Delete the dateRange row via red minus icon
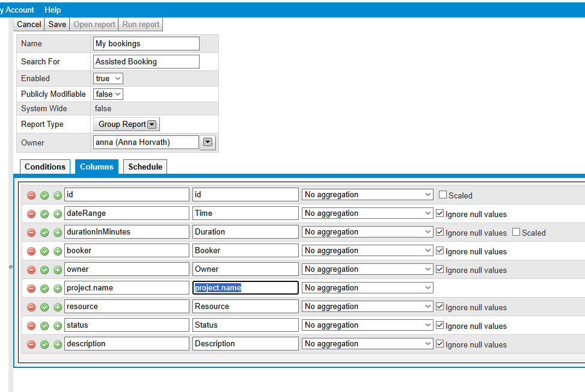This screenshot has width=585, height=392. [31, 214]
